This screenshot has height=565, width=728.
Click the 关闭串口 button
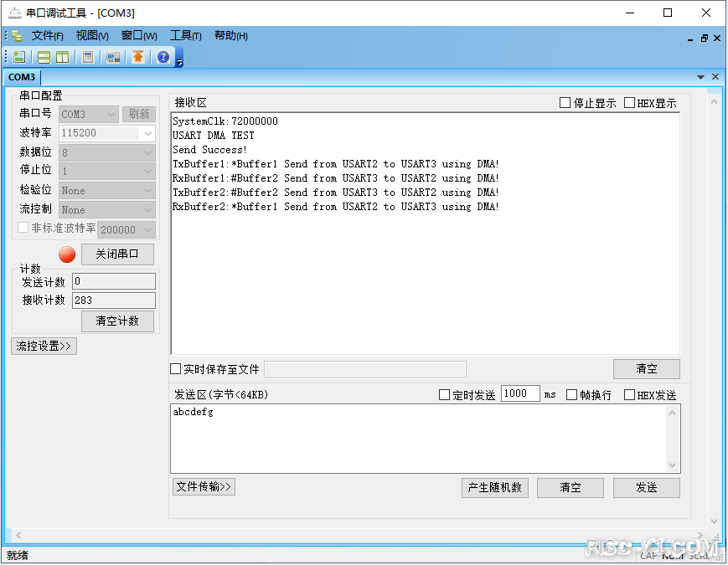pyautogui.click(x=117, y=254)
